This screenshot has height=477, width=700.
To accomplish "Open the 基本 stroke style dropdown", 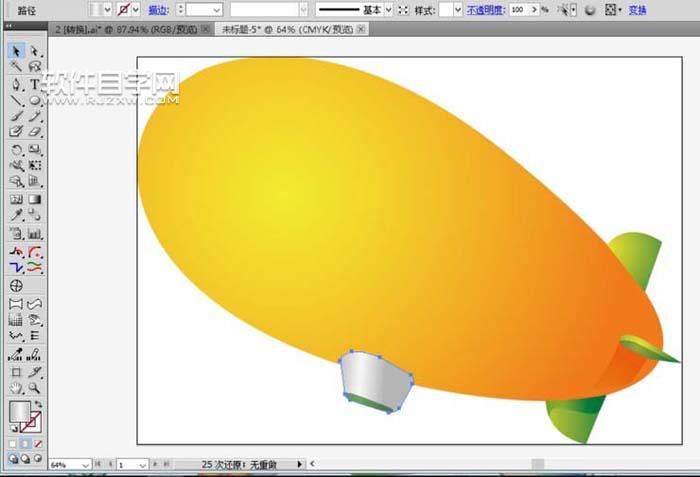I will point(388,10).
